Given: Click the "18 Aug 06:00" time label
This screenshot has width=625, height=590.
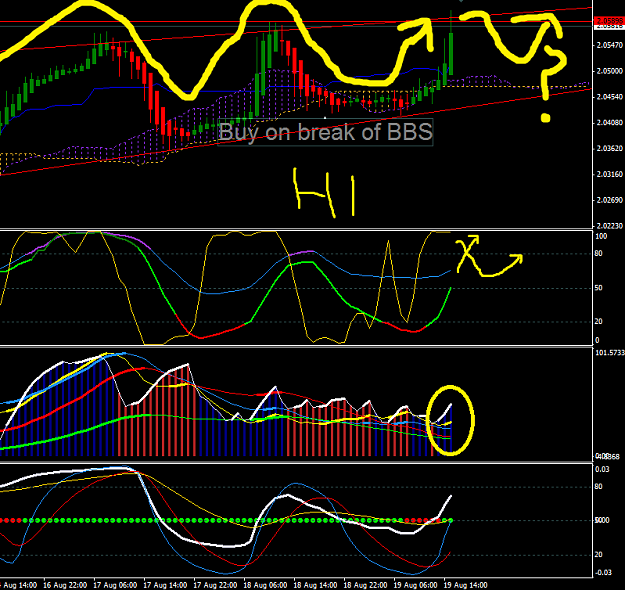Looking at the screenshot, I should (265, 585).
